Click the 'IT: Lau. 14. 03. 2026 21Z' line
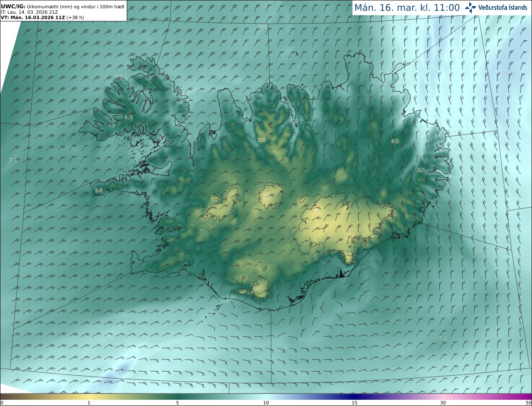The height and width of the screenshot is (406, 532). [30, 12]
